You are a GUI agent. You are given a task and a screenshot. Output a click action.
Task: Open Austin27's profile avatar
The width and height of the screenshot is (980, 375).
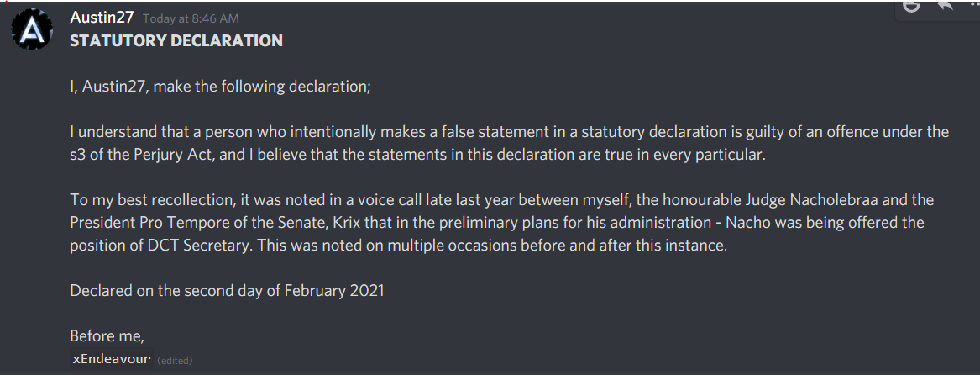coord(32,29)
